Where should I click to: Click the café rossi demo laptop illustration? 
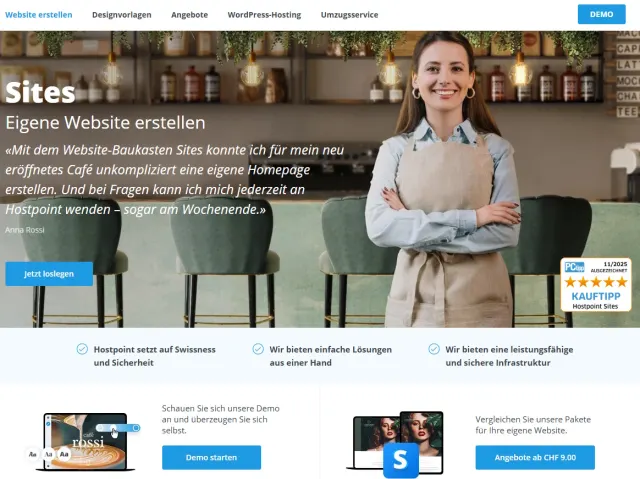point(85,442)
